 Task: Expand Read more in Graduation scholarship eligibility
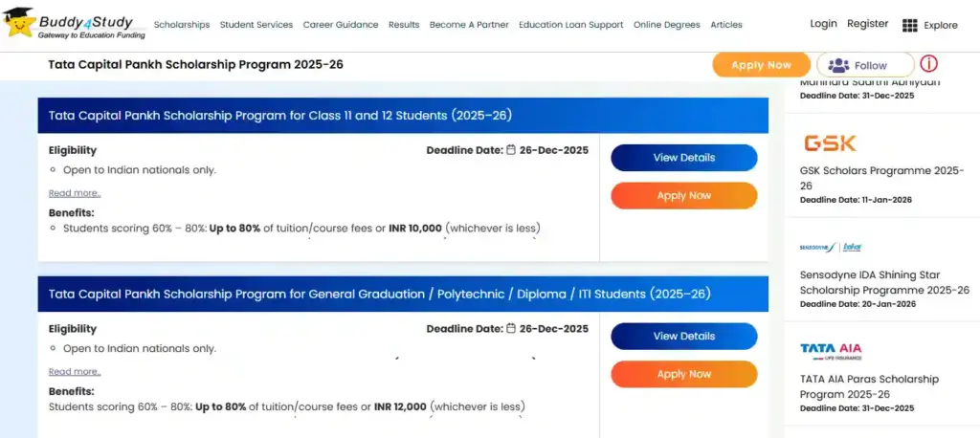[x=75, y=372]
